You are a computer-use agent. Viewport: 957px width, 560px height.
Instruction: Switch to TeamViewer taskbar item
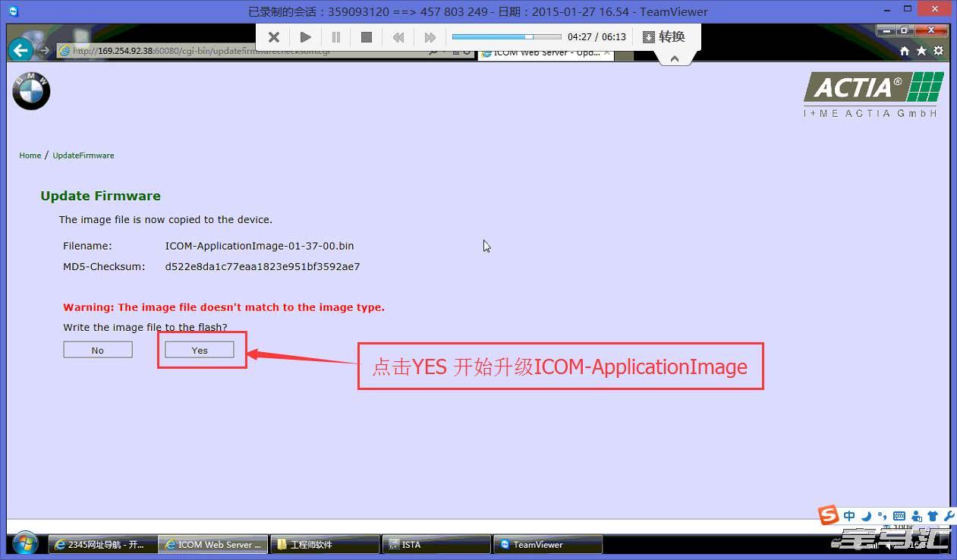(549, 544)
